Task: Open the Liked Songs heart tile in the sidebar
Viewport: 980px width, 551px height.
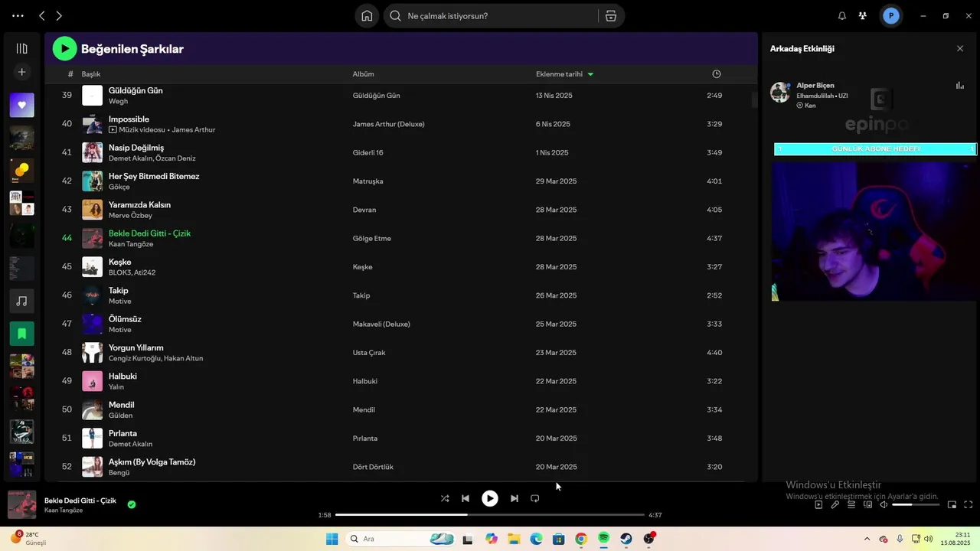Action: pos(21,105)
